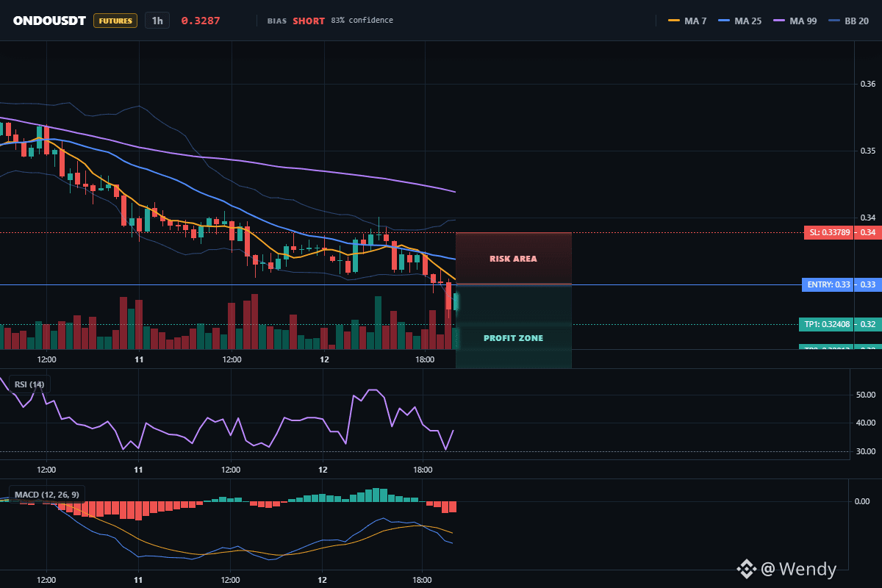Toggle the MA 25 legend entry

point(738,21)
